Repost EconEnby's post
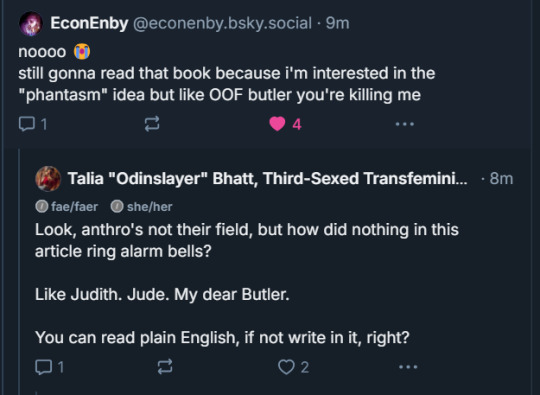Image resolution: width=540 pixels, height=395 pixels. point(152,124)
